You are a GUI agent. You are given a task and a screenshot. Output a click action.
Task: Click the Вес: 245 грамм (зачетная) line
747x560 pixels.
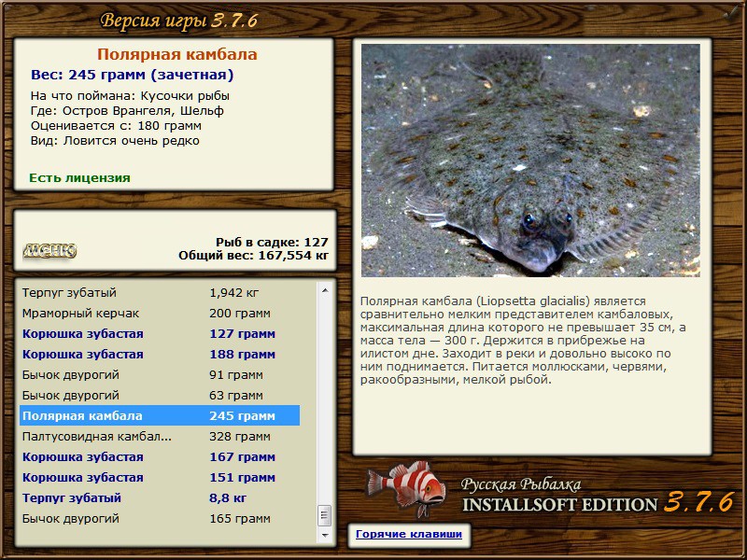132,75
